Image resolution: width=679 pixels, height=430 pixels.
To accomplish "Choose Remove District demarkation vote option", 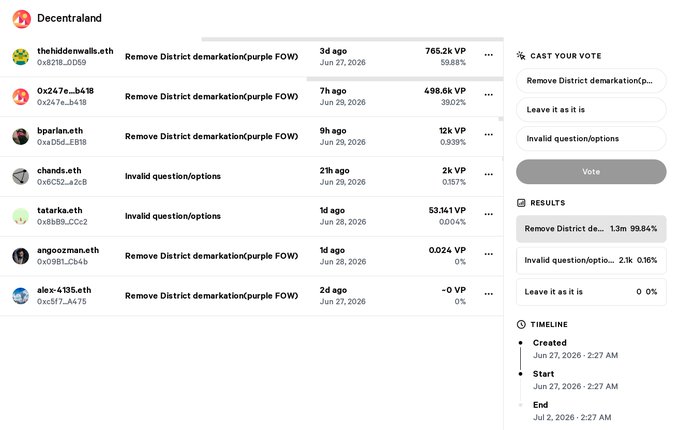I will 591,81.
